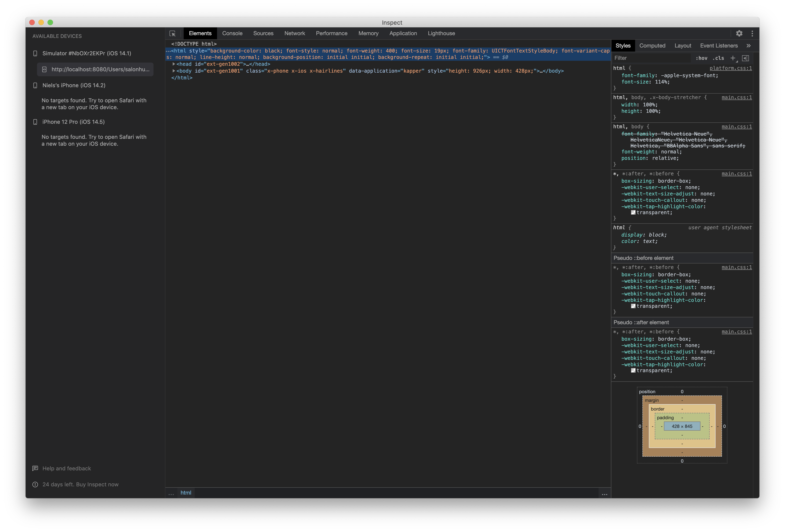Click the phone icon beside Niels's iPhone
The image size is (785, 532).
tap(35, 85)
